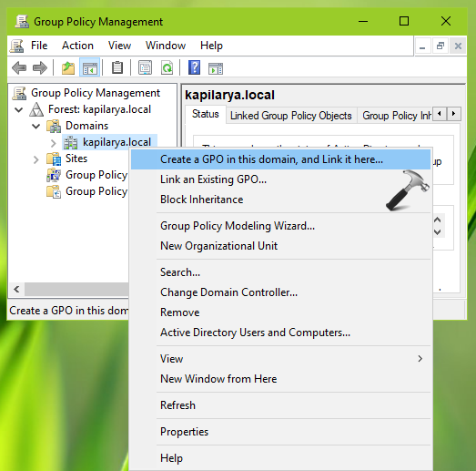This screenshot has height=471, width=476.
Task: Click the clipboard toolbar icon
Action: coord(117,67)
